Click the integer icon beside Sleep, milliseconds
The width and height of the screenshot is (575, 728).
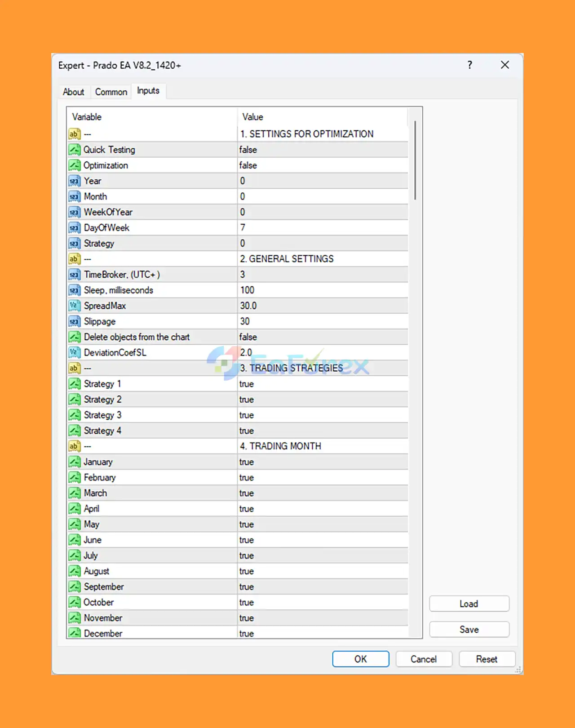pos(74,290)
